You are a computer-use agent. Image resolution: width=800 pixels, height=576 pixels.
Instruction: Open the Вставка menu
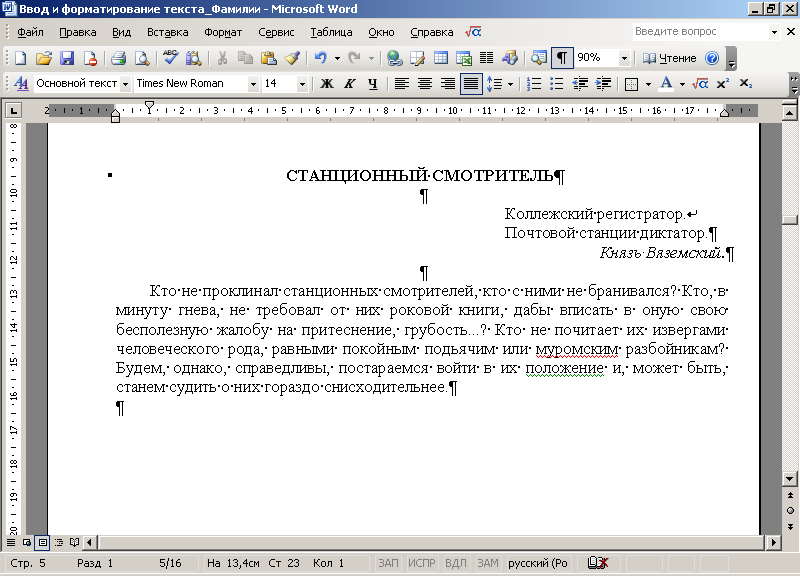[167, 32]
